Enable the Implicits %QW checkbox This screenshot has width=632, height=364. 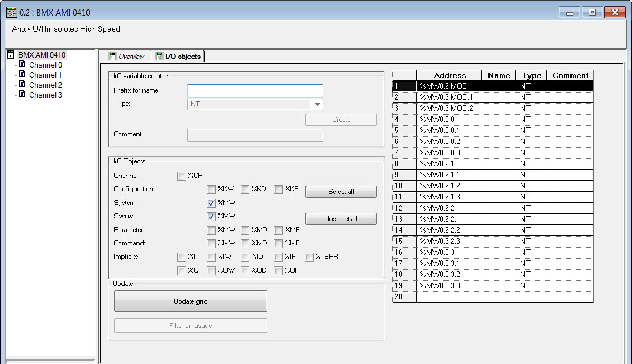point(211,270)
